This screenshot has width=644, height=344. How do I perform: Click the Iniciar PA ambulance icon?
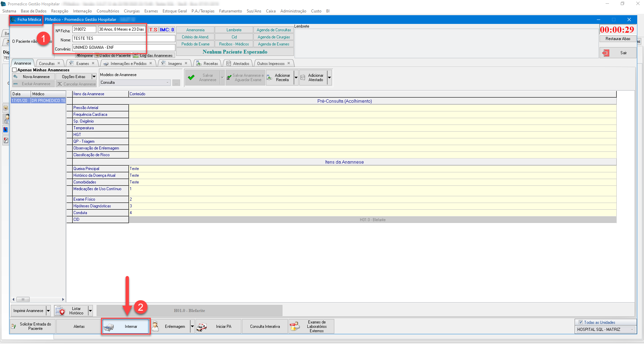(202, 327)
